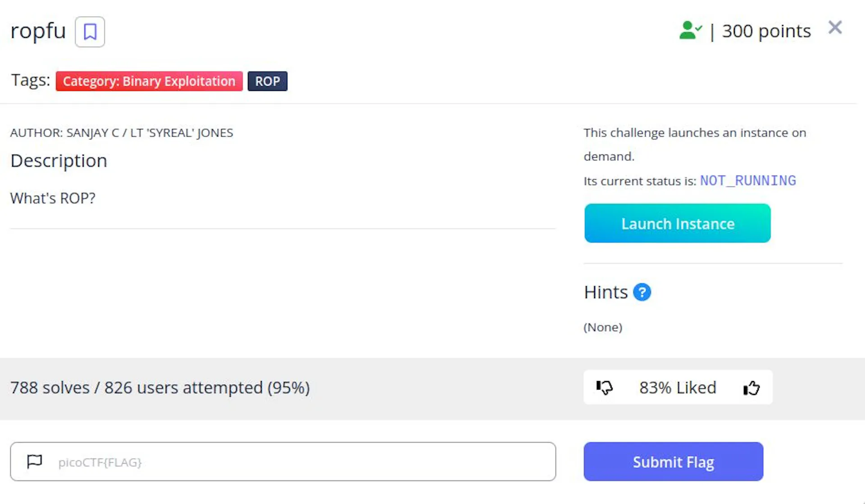Click the solves and attempts statistic
Screen dimensions: 865x504
[160, 388]
